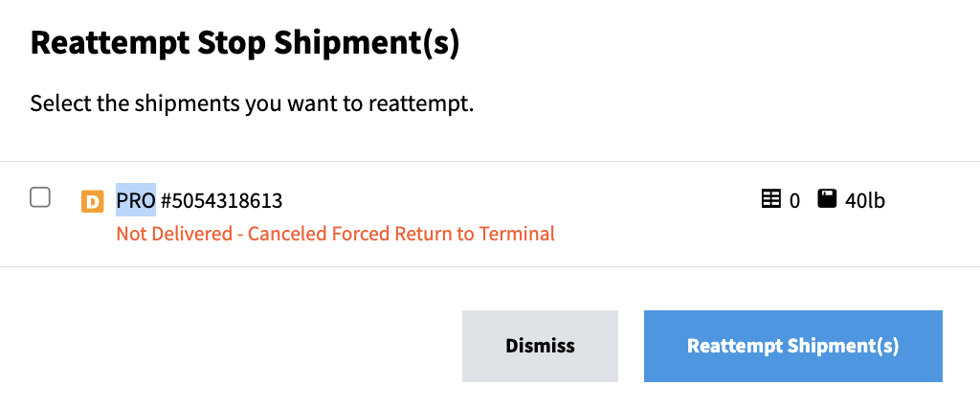Check the box for PRO #5054318613
Viewport: 980px width, 408px height.
click(x=40, y=198)
